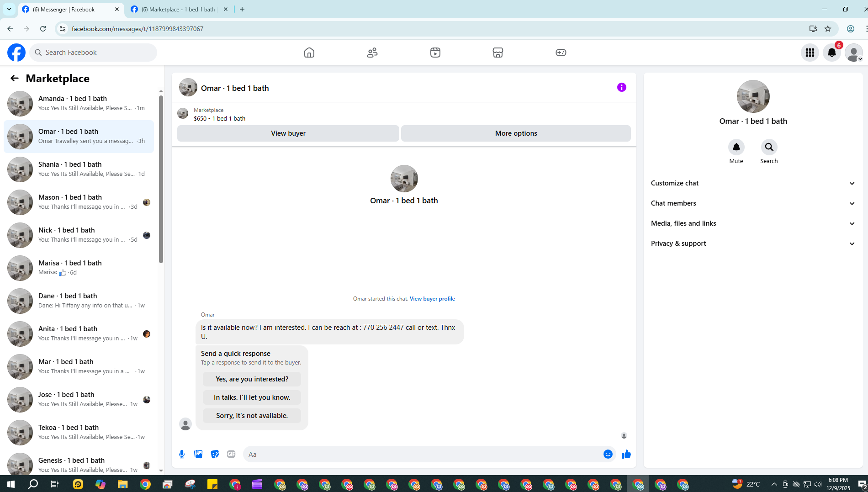Viewport: 868px width, 492px height.
Task: Show hidden system tray icons
Action: 774,484
